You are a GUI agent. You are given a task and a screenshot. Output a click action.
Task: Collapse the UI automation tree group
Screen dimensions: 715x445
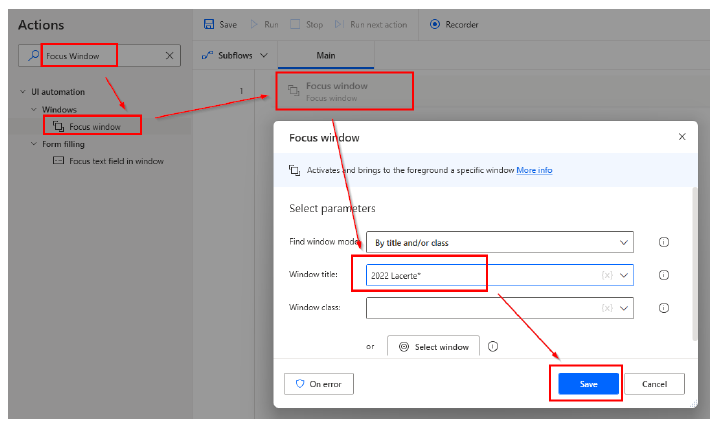pos(23,92)
